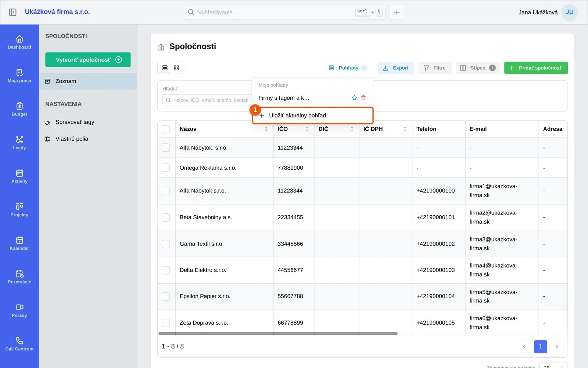Open the Porady section
Screen dimensions: 588x368
click(19, 310)
